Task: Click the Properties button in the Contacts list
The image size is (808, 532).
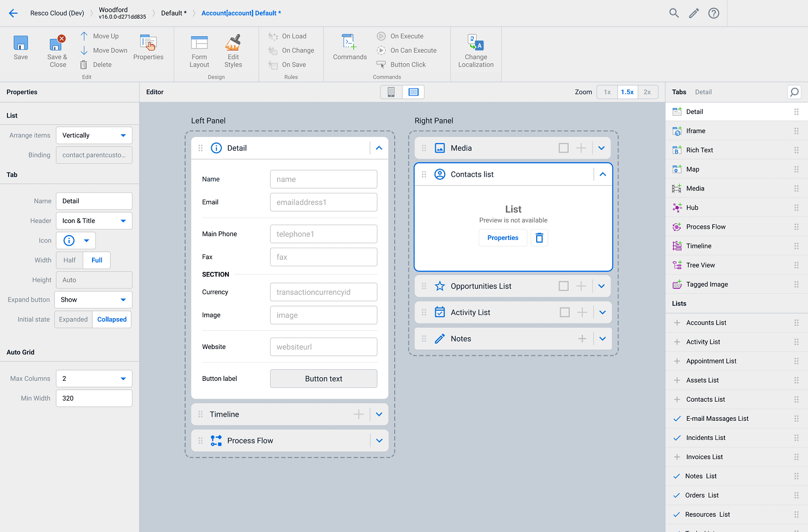Action: click(x=503, y=238)
